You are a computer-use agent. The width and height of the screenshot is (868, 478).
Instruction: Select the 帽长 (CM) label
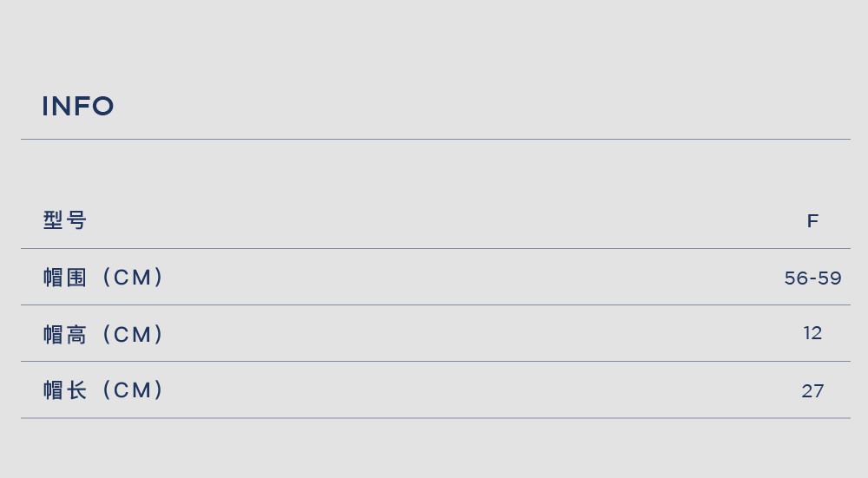point(103,390)
